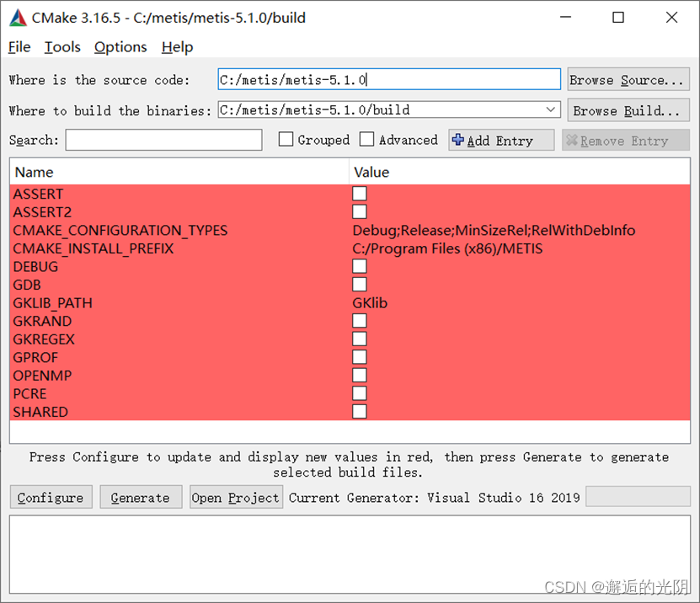Toggle the GDB checkbox
This screenshot has width=700, height=603.
[360, 285]
